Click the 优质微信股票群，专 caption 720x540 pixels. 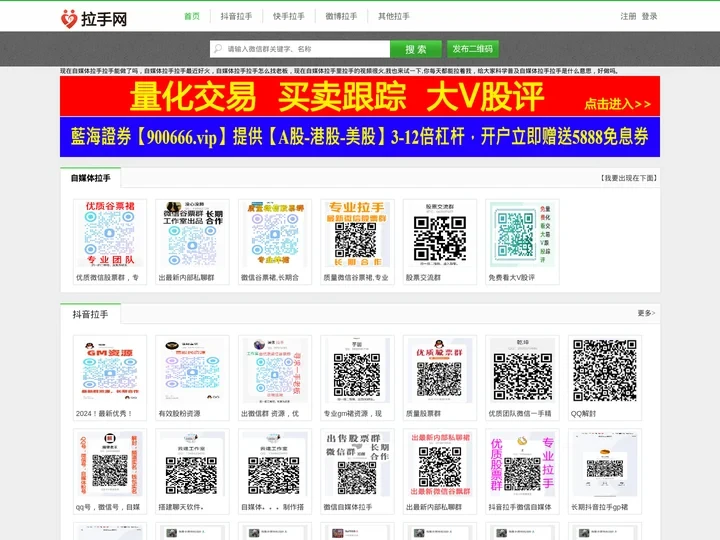107,278
